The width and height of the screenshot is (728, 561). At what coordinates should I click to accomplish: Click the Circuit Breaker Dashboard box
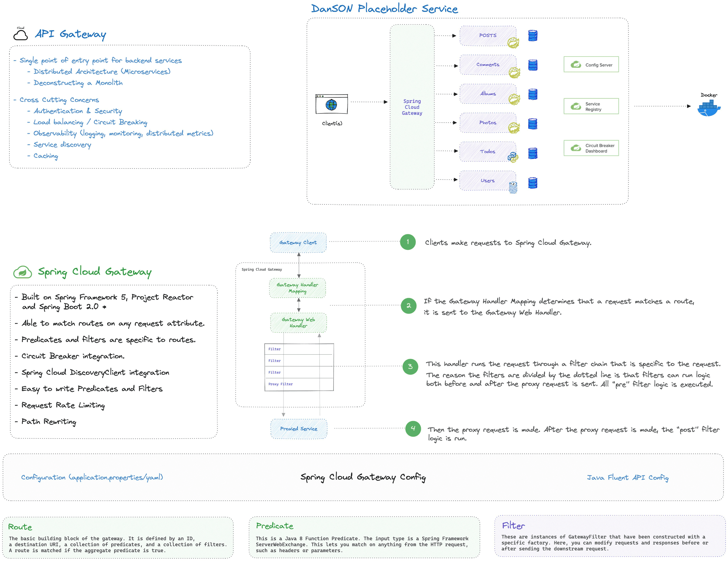(591, 148)
